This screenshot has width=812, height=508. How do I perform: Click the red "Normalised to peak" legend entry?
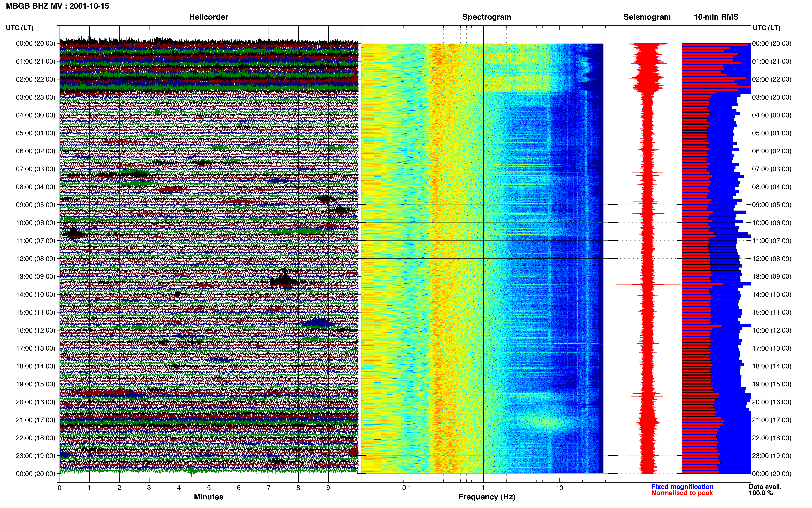click(x=682, y=493)
